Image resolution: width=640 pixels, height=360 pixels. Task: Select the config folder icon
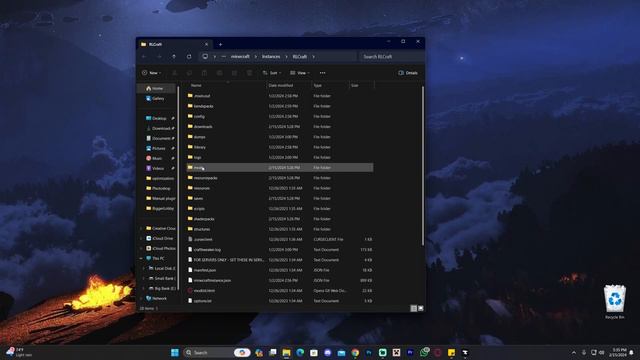(x=190, y=116)
